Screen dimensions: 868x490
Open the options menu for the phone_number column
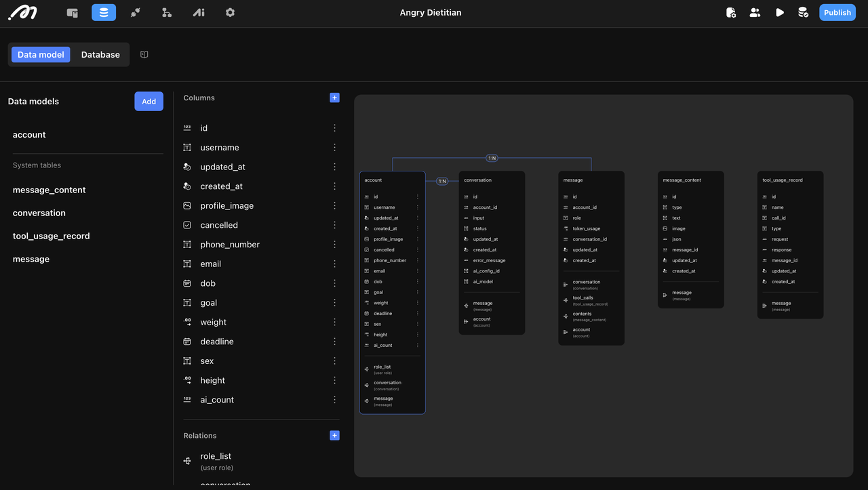334,244
